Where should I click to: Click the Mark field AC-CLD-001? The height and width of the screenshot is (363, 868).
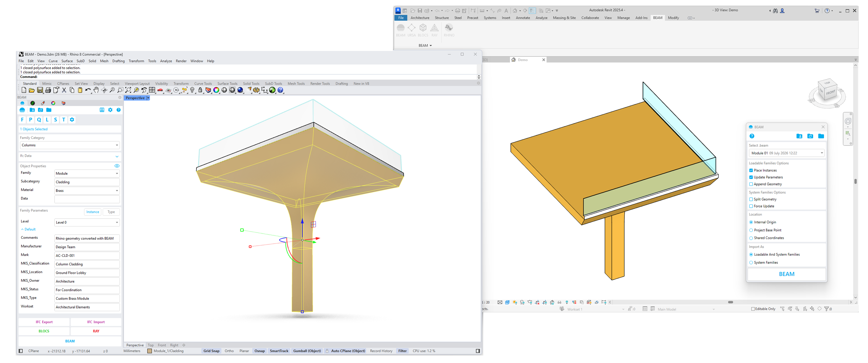point(87,255)
